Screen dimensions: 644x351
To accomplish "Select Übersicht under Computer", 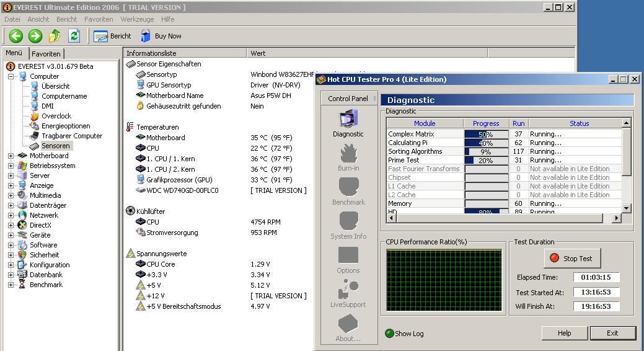I will click(x=55, y=86).
